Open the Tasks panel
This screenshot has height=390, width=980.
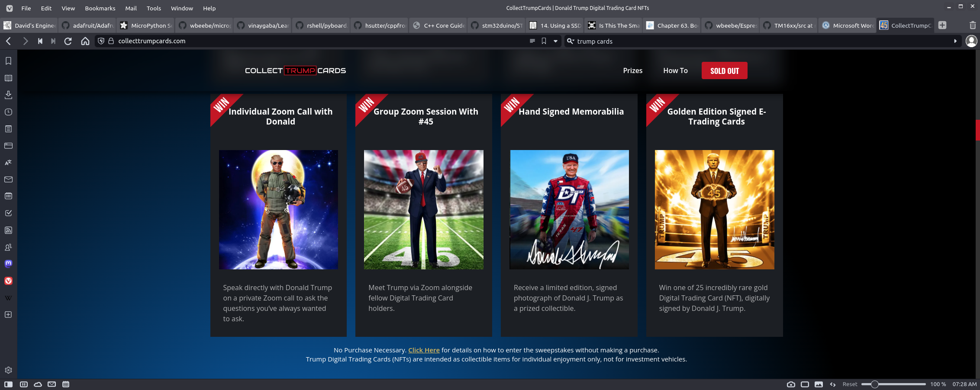tap(8, 213)
